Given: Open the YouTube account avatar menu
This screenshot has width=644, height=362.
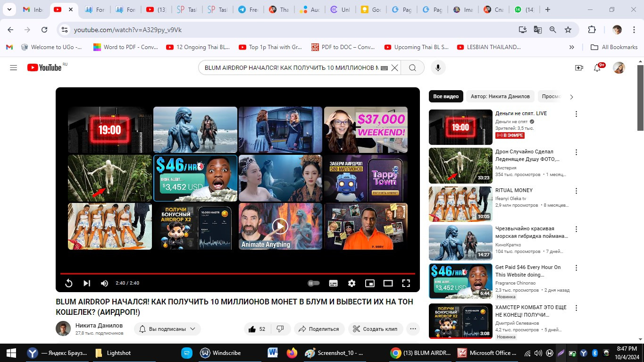Looking at the screenshot, I should tap(619, 67).
